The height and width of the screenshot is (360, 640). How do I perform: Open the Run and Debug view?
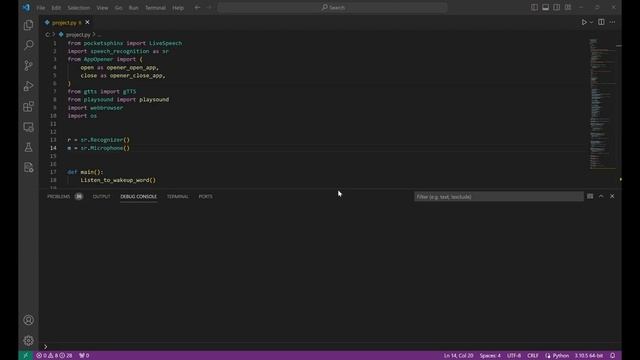tap(29, 86)
